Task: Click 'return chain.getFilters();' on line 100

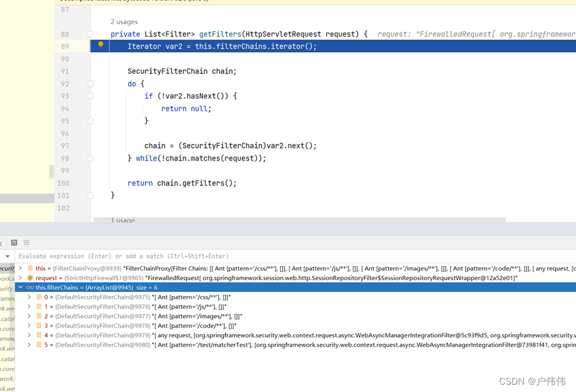Action: (x=182, y=183)
